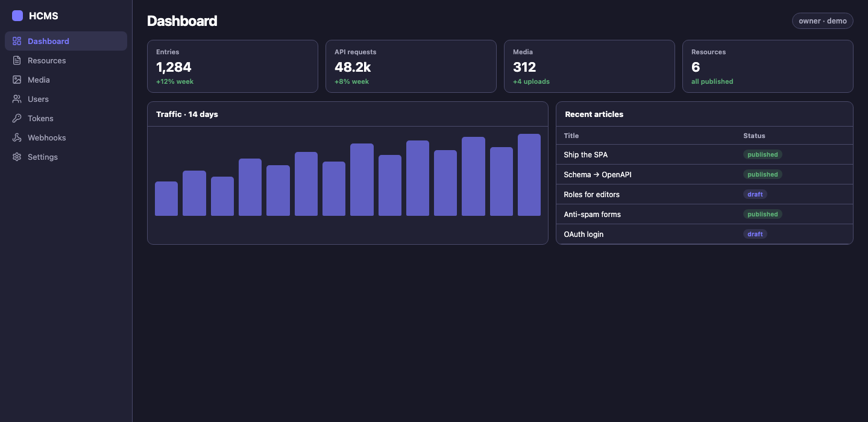Click published badge for Schema → OpenAPI
The height and width of the screenshot is (422, 868).
pos(763,174)
